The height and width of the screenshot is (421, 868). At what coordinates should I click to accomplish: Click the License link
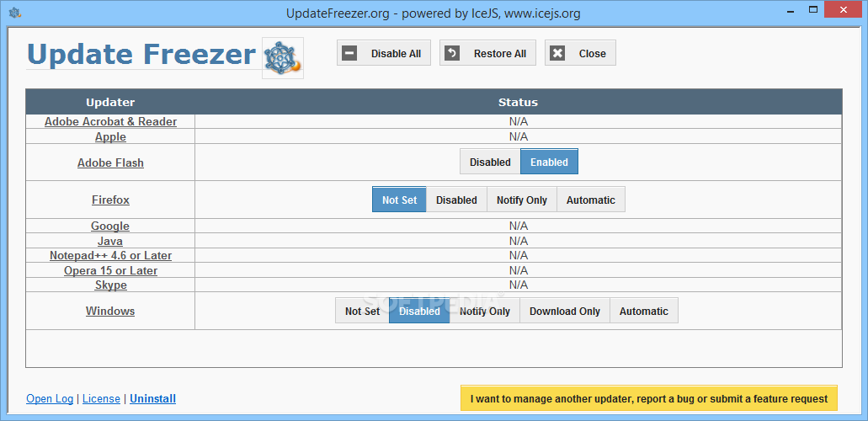pyautogui.click(x=101, y=399)
